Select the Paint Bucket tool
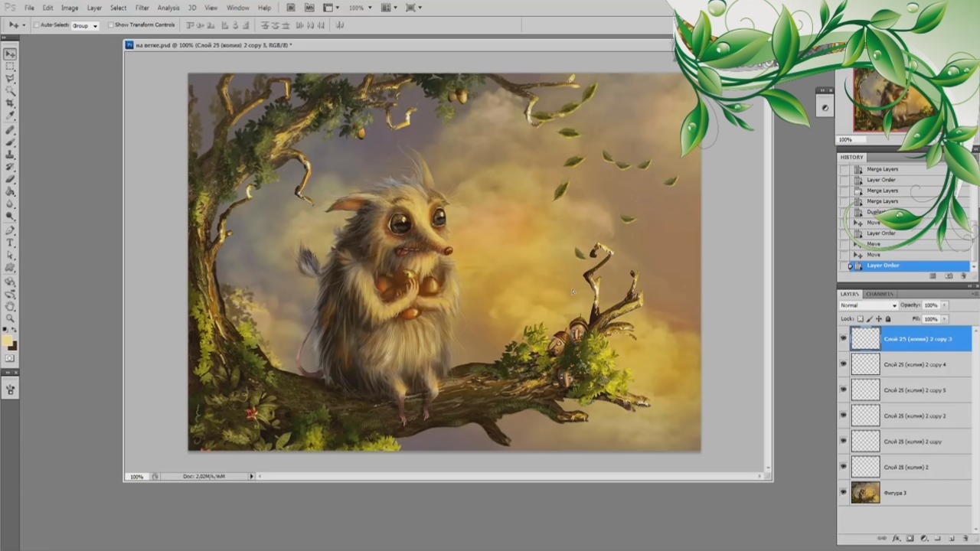The height and width of the screenshot is (551, 980). [x=10, y=192]
